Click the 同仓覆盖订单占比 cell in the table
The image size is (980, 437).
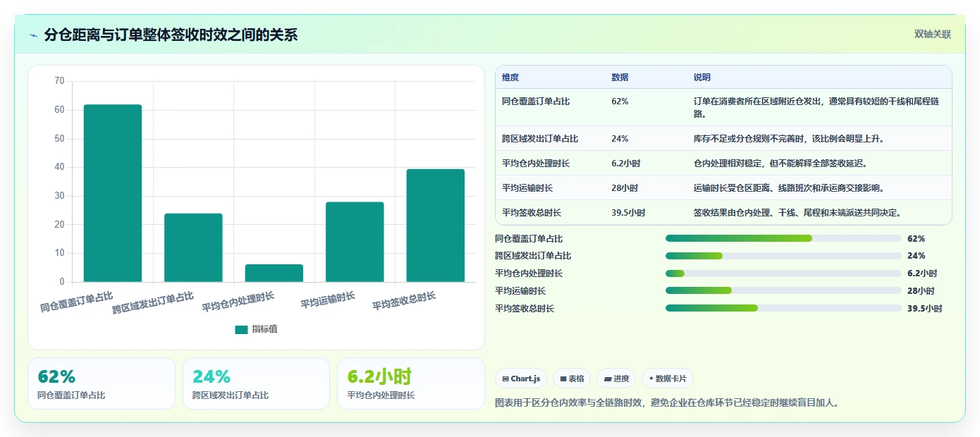click(x=536, y=101)
